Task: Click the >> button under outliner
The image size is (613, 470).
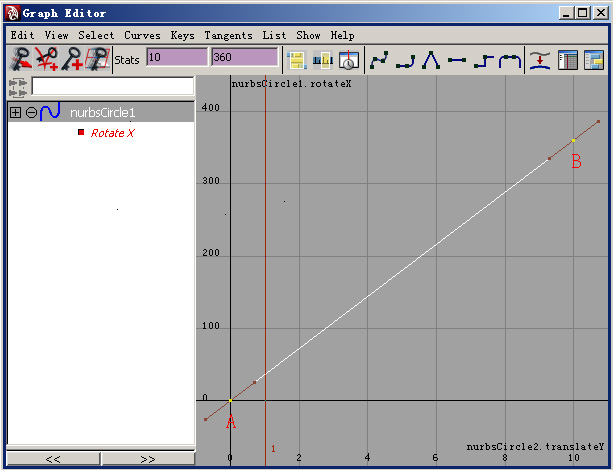Action: point(148,459)
